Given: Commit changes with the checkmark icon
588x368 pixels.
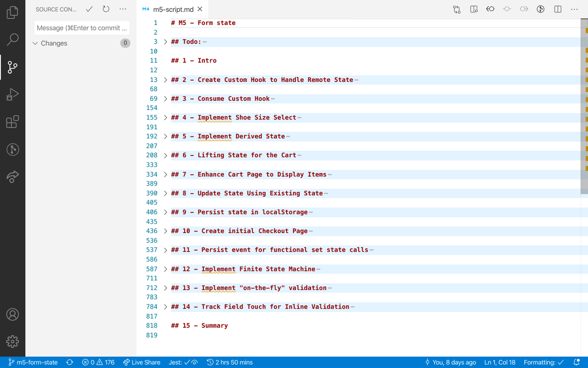Looking at the screenshot, I should (x=89, y=9).
